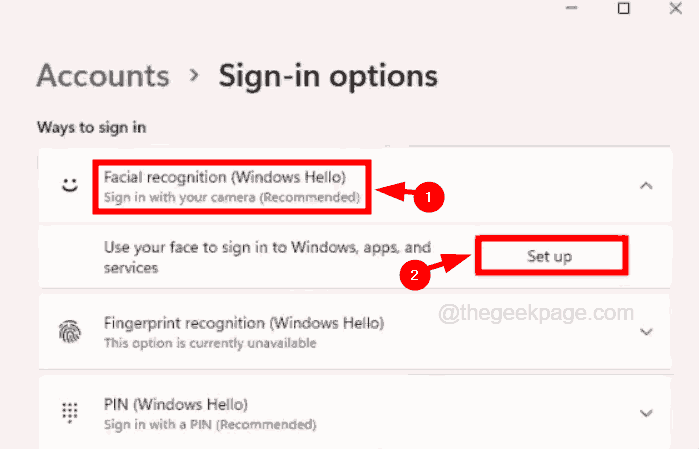This screenshot has height=449, width=699.
Task: Go back to Accounts via breadcrumb
Action: point(103,75)
